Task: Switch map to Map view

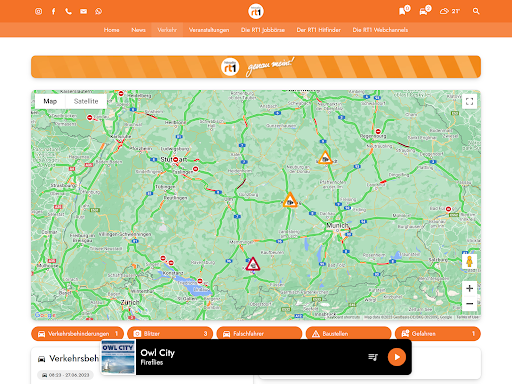Action: point(50,101)
